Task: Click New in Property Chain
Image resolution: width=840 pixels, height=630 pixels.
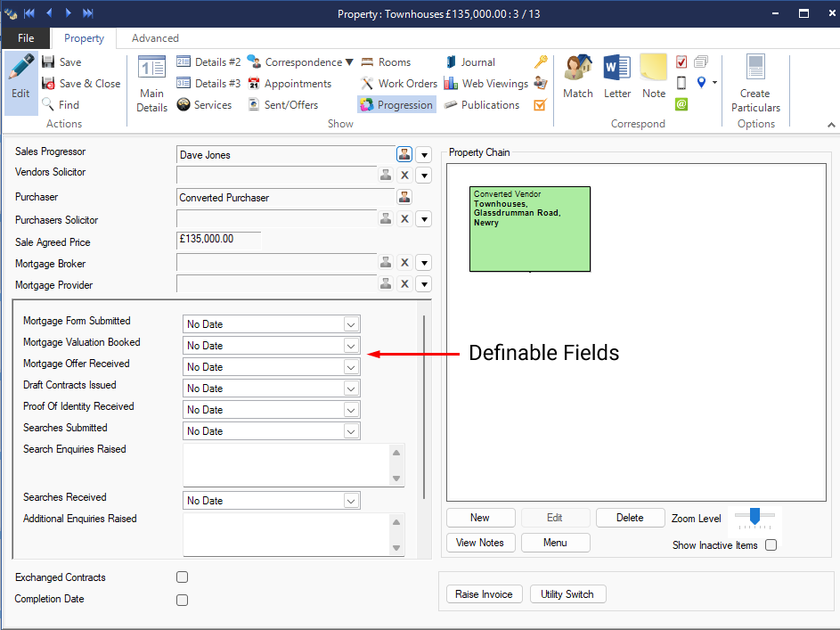Action: 480,518
